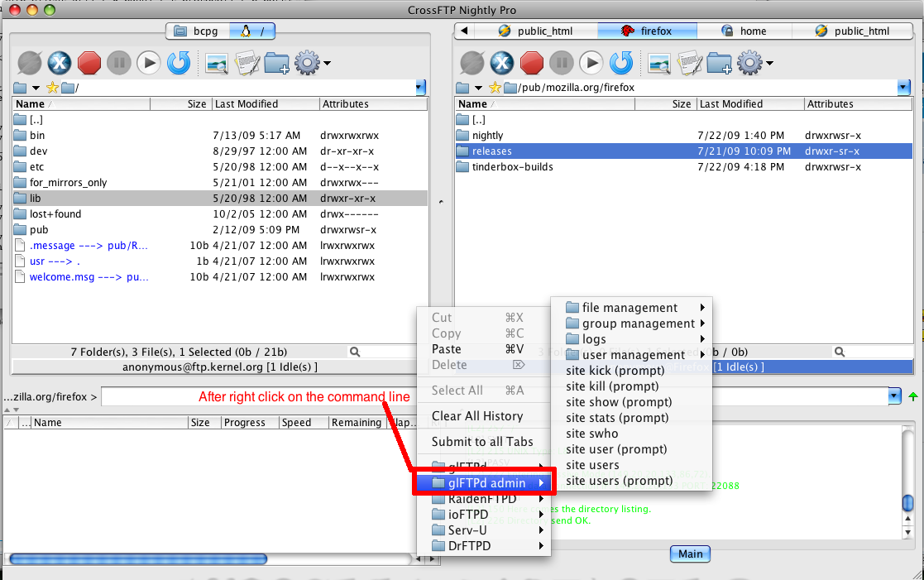Open the ioFTPD menu entry
Screen dimensions: 924x580
483,515
